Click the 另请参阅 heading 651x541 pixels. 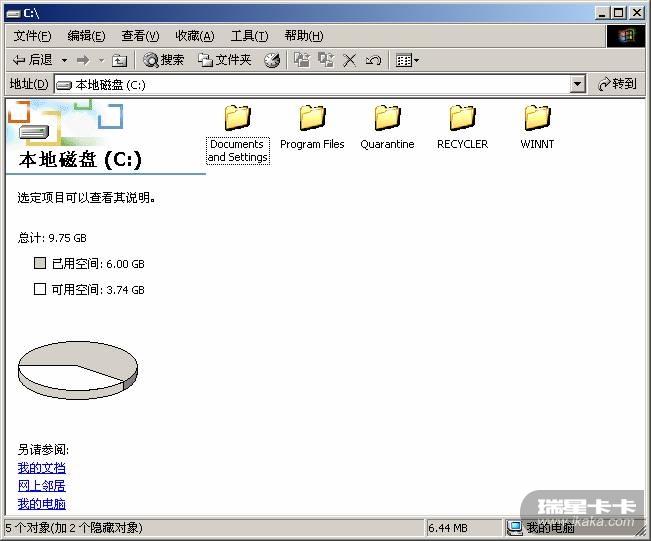point(43,450)
